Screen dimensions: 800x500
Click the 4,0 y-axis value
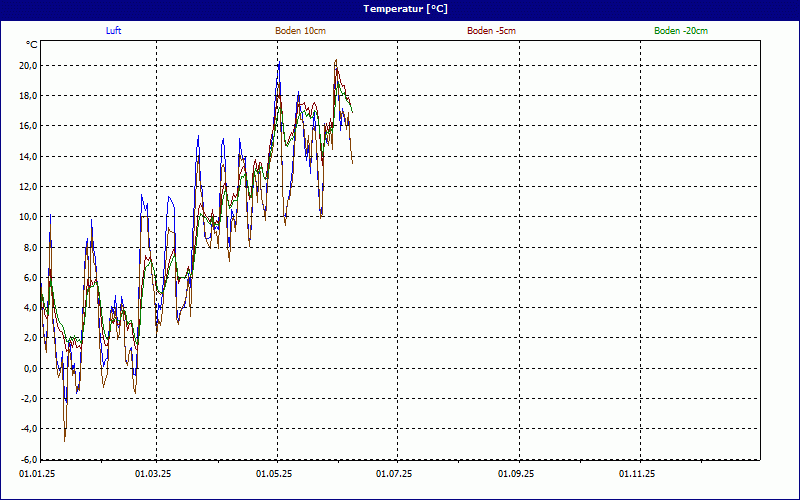30,308
